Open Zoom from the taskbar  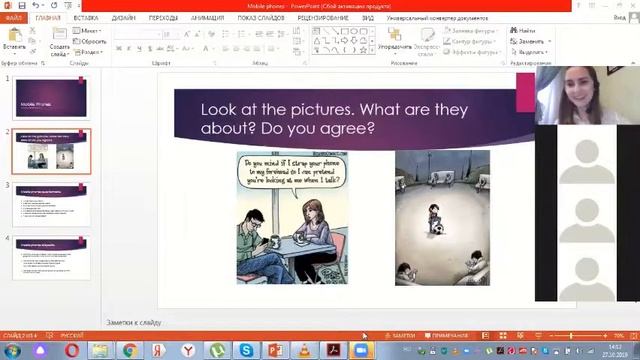(x=361, y=350)
